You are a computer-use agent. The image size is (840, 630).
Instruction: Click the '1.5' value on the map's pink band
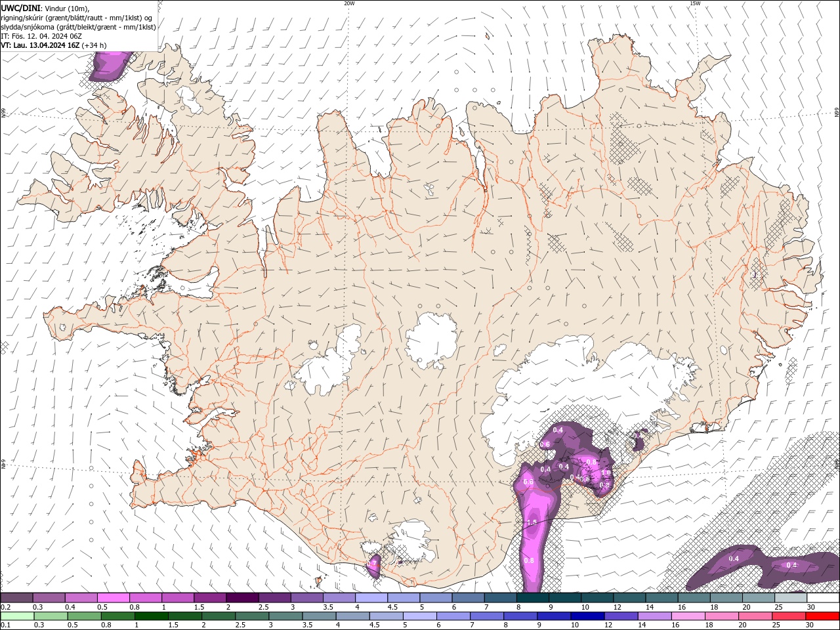532,522
